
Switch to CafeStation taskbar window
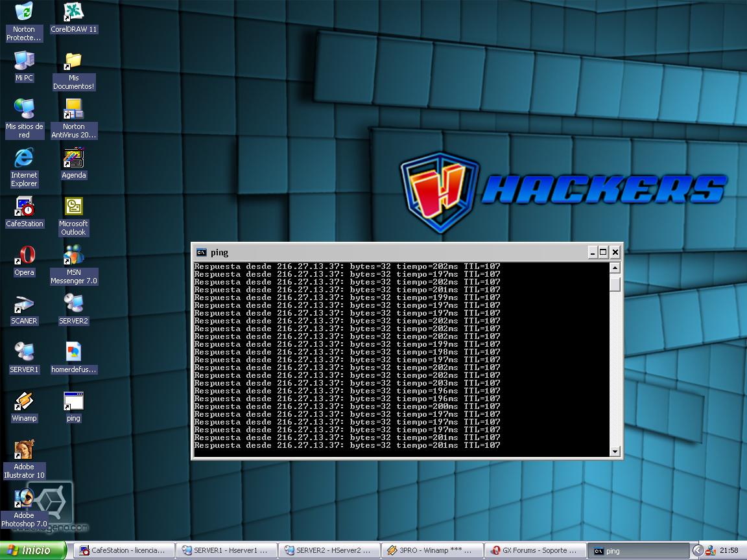tap(123, 550)
